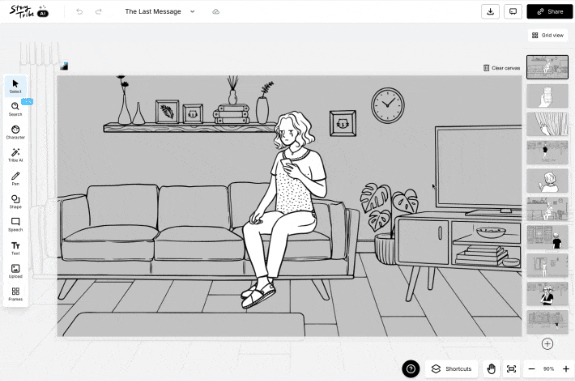Viewport: 575px width, 381px height.
Task: Open the project title dropdown chevron
Action: tap(192, 11)
